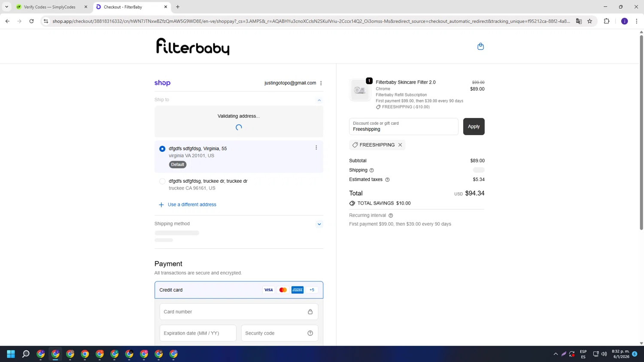
Task: Close the Verify Codes — SimplyCodes tab
Action: 86,7
